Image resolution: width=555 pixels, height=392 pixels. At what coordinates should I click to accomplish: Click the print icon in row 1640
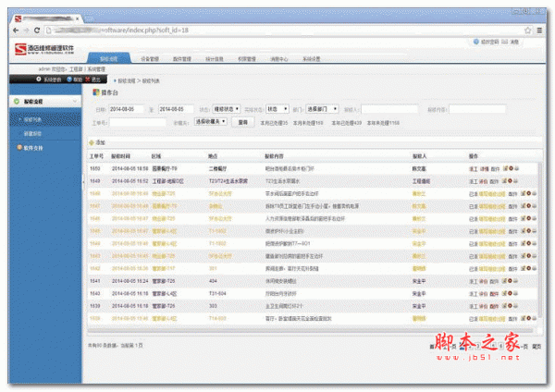tap(515, 293)
